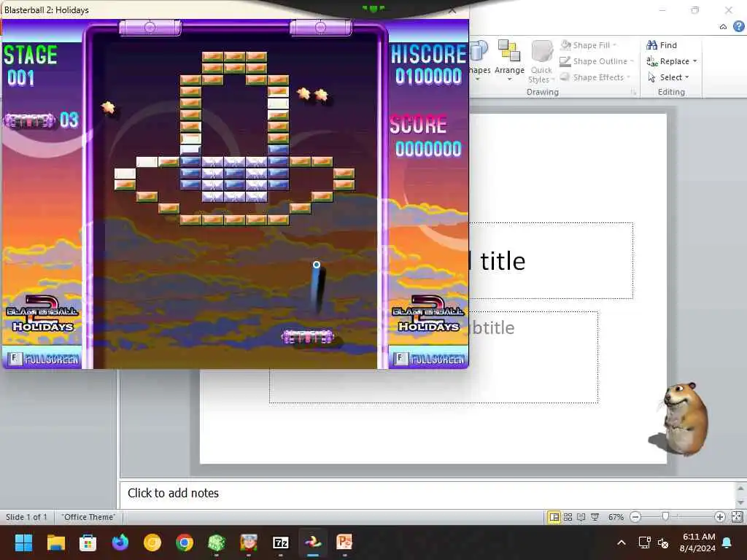The height and width of the screenshot is (560, 747).
Task: Launch Firefox from taskbar
Action: (120, 542)
